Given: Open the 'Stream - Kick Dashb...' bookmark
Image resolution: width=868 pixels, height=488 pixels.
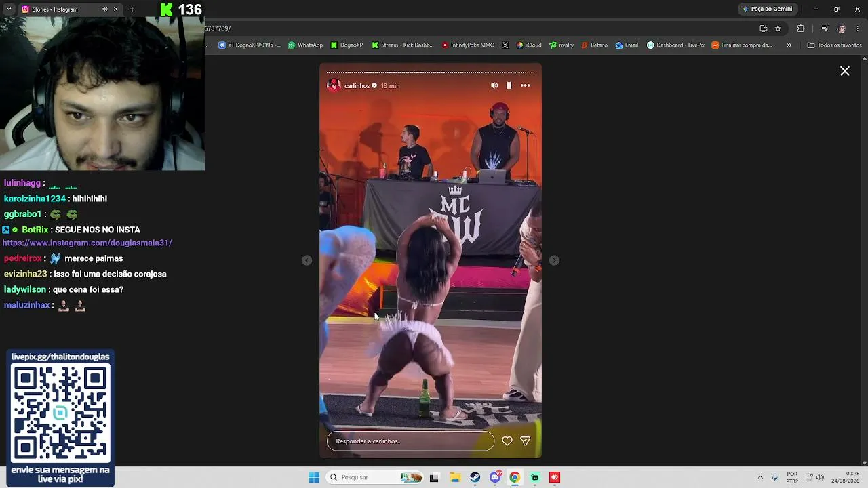Looking at the screenshot, I should click(x=403, y=45).
